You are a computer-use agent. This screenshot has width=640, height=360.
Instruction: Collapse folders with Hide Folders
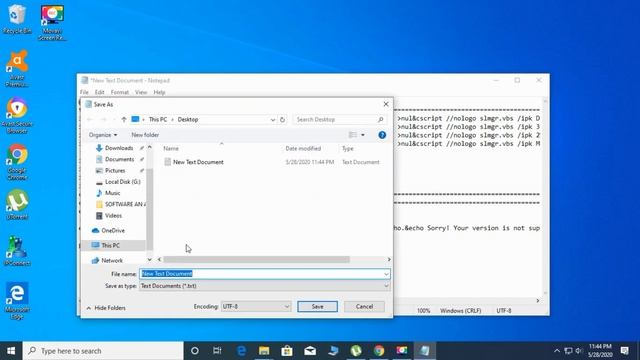pyautogui.click(x=106, y=308)
